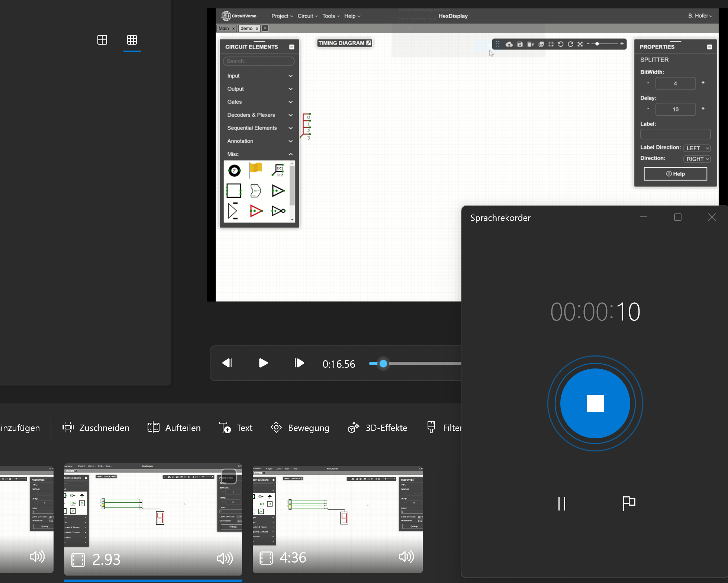The image size is (728, 583).
Task: Open 3D-Effekte for the clip
Action: pos(378,428)
